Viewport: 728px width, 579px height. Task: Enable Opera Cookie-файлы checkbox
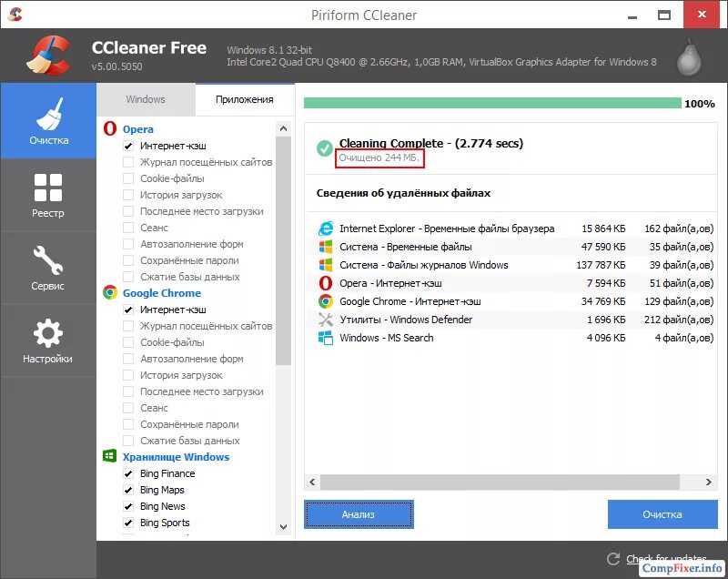[x=128, y=178]
